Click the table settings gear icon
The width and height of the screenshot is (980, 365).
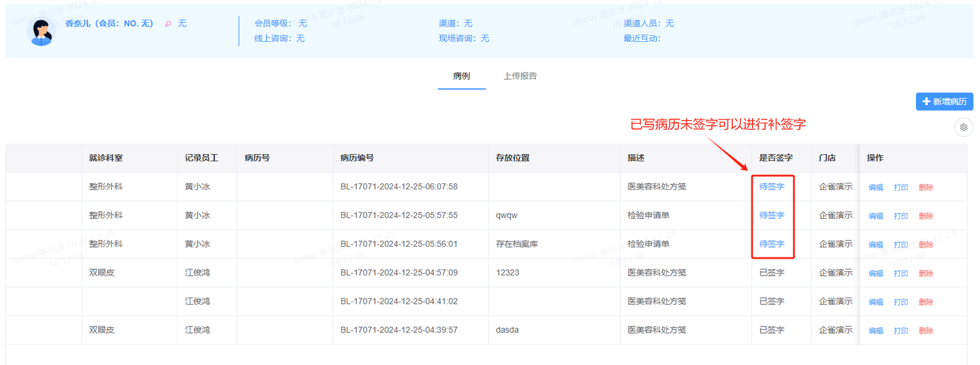pyautogui.click(x=964, y=127)
